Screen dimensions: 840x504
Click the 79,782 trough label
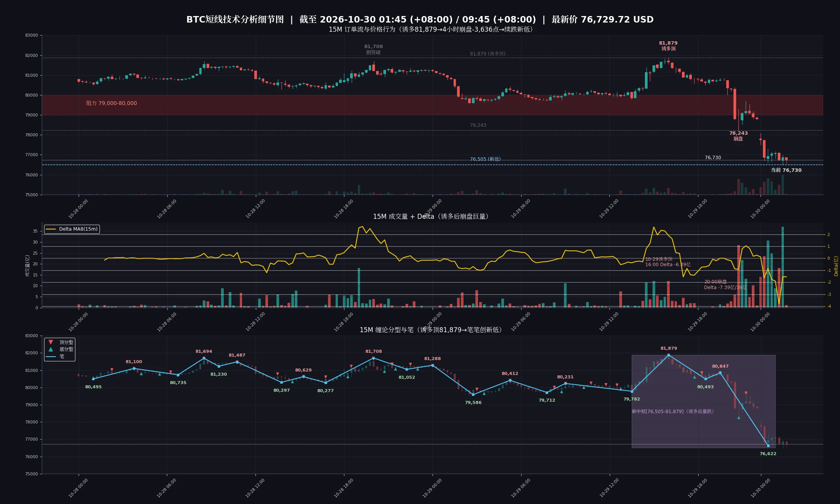click(x=632, y=399)
